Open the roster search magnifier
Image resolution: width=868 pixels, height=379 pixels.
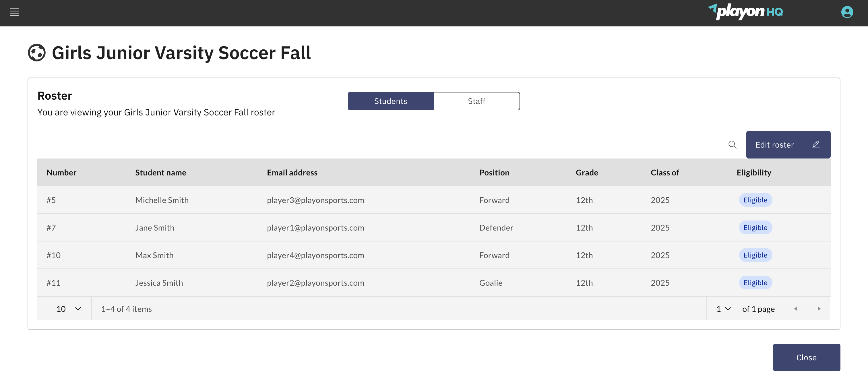coord(732,145)
